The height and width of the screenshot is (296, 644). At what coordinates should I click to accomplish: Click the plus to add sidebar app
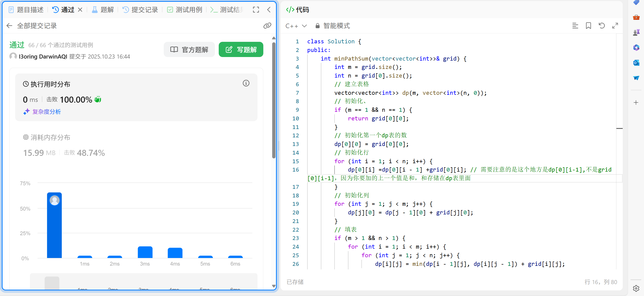636,103
